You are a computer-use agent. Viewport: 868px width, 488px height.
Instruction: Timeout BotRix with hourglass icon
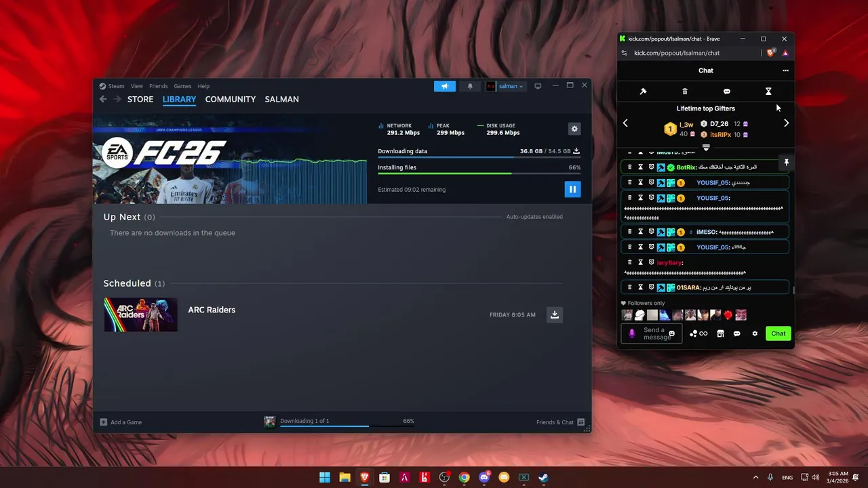point(640,167)
